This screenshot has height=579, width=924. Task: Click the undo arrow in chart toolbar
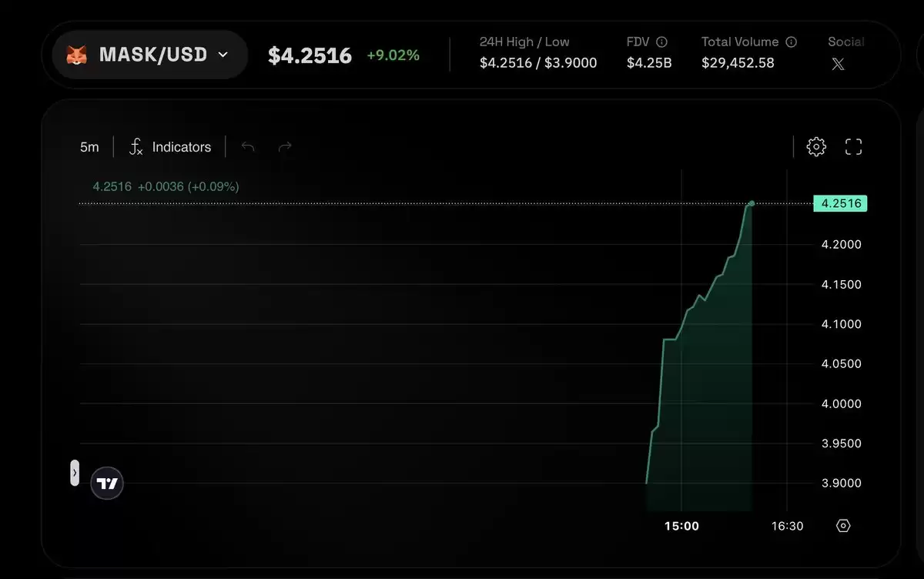(x=248, y=146)
